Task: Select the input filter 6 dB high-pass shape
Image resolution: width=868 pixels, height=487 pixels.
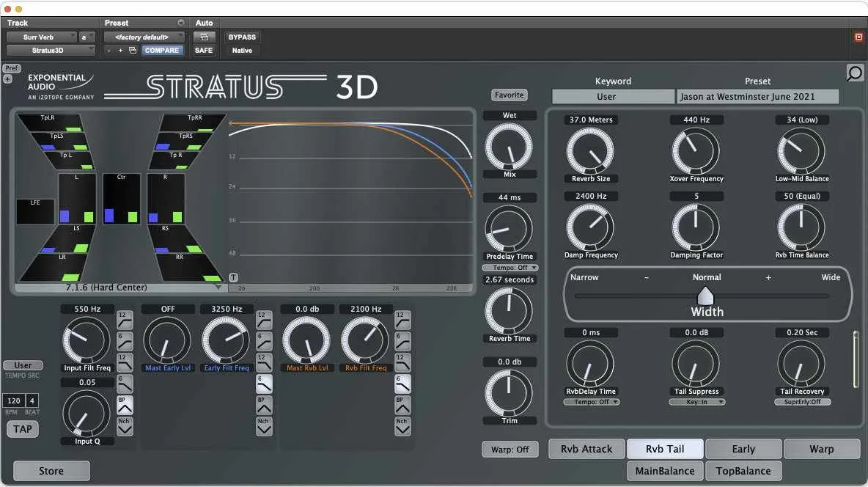Action: tap(125, 341)
